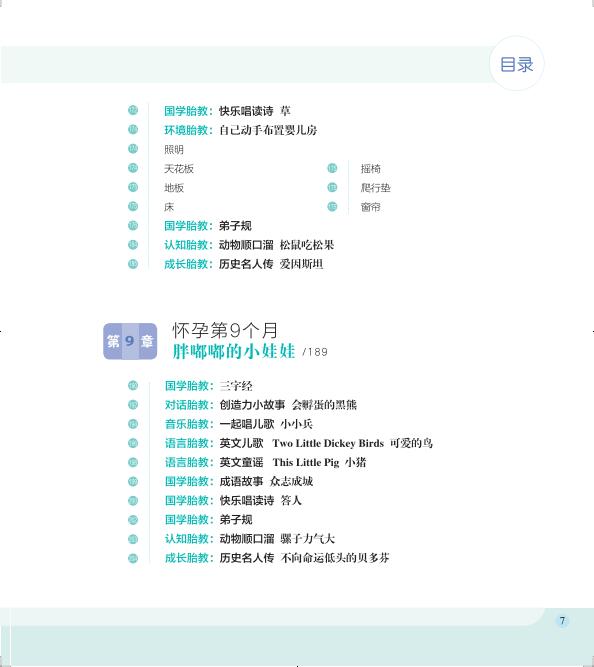Click the 目录 circular badge
This screenshot has height=667, width=594.
pos(517,64)
